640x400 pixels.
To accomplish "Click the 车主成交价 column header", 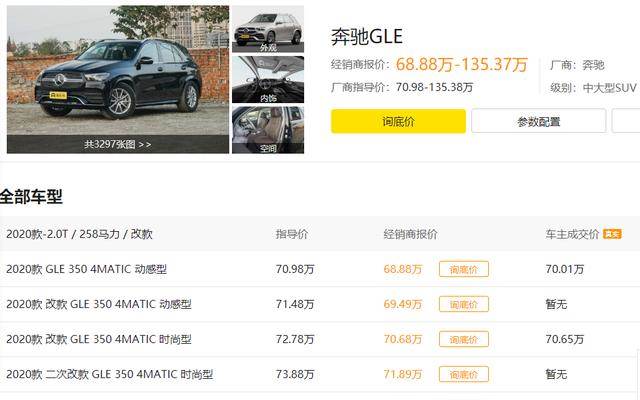I will [572, 234].
